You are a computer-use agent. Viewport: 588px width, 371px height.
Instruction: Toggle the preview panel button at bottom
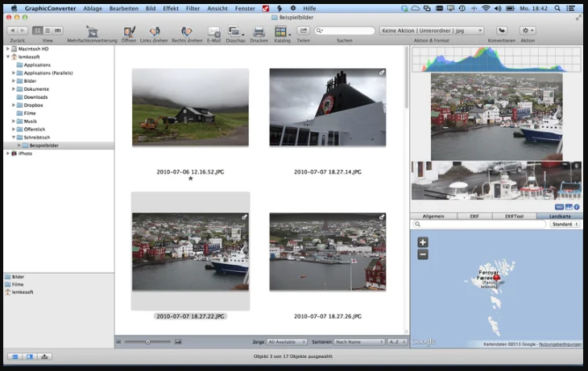point(30,357)
